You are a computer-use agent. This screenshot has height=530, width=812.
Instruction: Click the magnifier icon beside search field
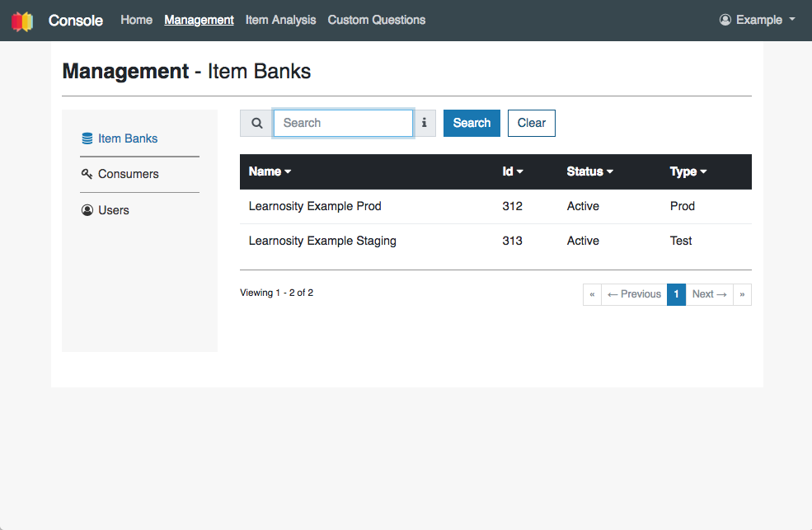(x=257, y=123)
